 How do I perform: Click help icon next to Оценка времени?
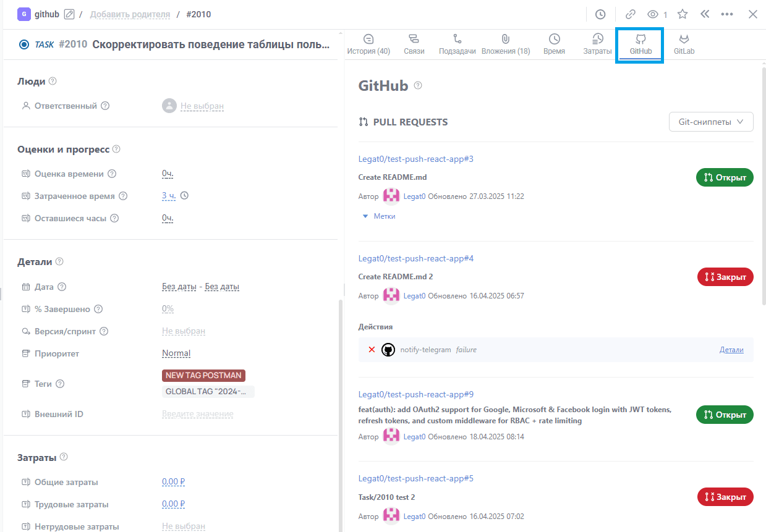[x=112, y=174]
